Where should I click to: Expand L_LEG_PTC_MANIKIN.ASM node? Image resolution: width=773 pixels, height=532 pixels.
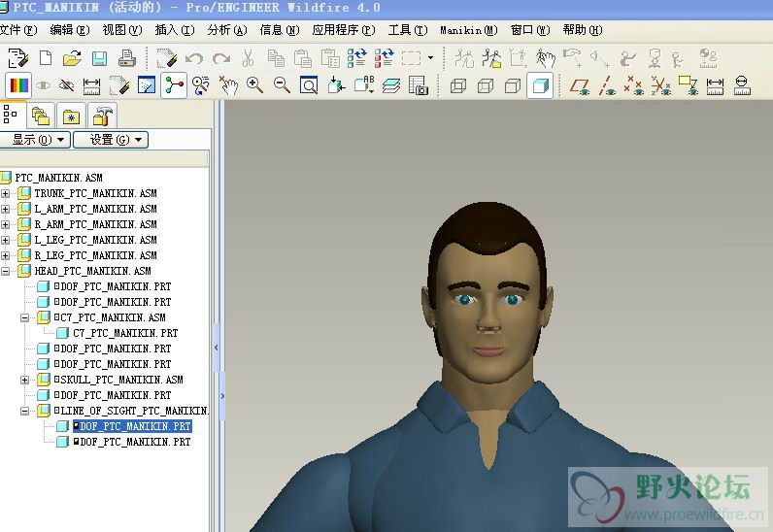pos(6,240)
